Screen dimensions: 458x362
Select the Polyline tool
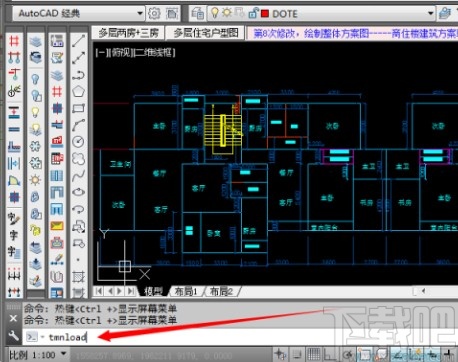79,75
